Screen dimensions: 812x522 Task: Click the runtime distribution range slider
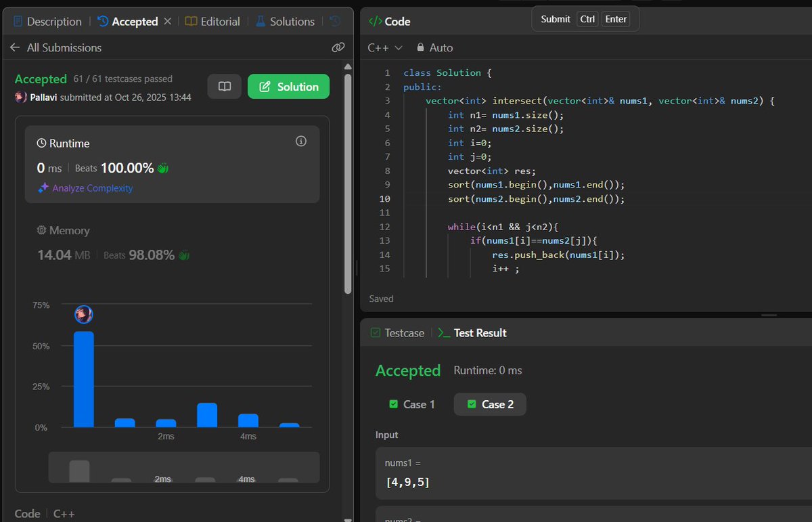[184, 467]
